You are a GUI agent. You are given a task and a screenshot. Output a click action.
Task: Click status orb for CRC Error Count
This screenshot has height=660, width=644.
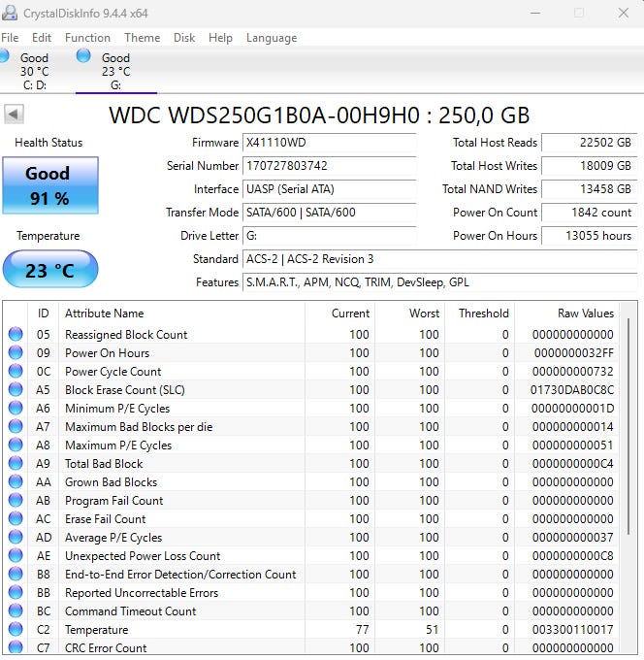pyautogui.click(x=16, y=647)
